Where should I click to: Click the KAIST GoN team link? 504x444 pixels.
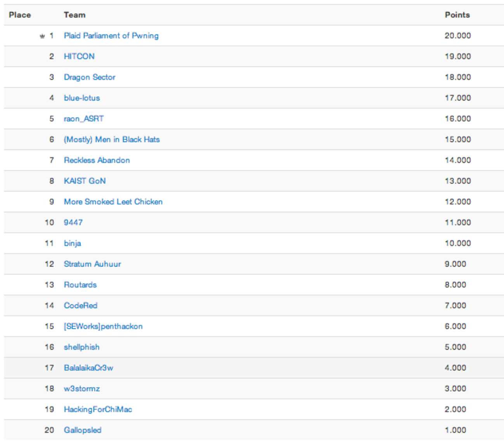click(85, 181)
